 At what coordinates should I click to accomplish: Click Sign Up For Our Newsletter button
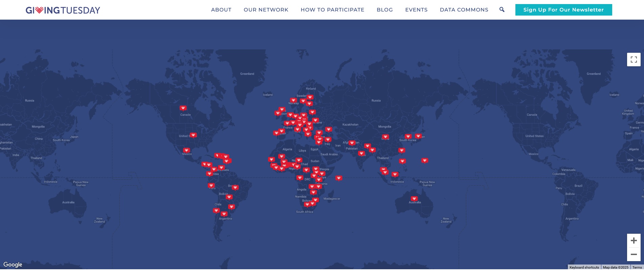click(x=563, y=10)
